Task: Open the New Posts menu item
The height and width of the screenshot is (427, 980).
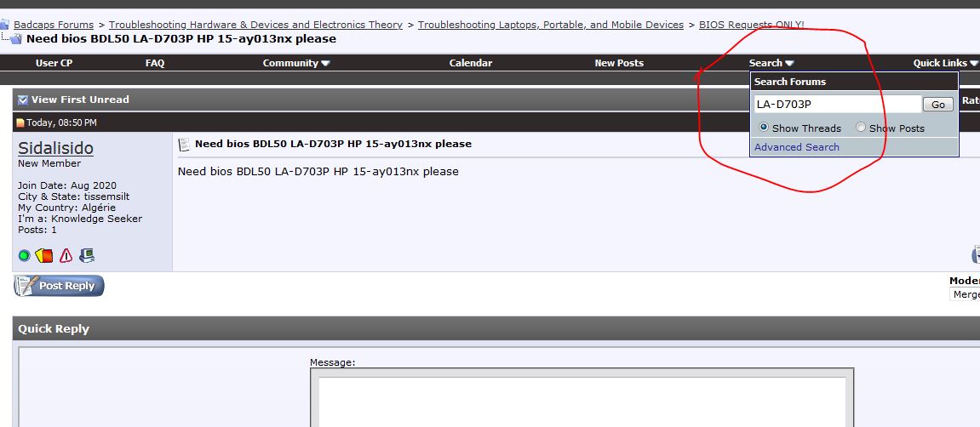Action: (619, 63)
